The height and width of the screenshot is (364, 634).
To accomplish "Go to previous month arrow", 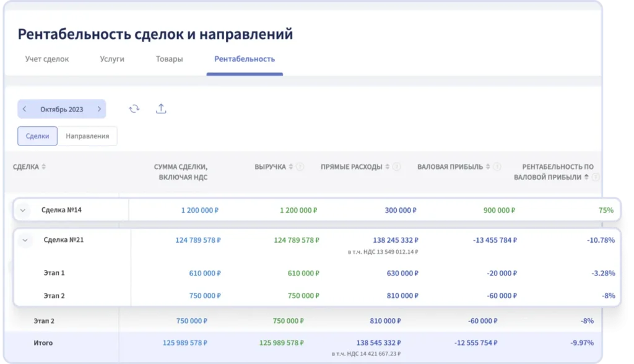I will pyautogui.click(x=25, y=109).
